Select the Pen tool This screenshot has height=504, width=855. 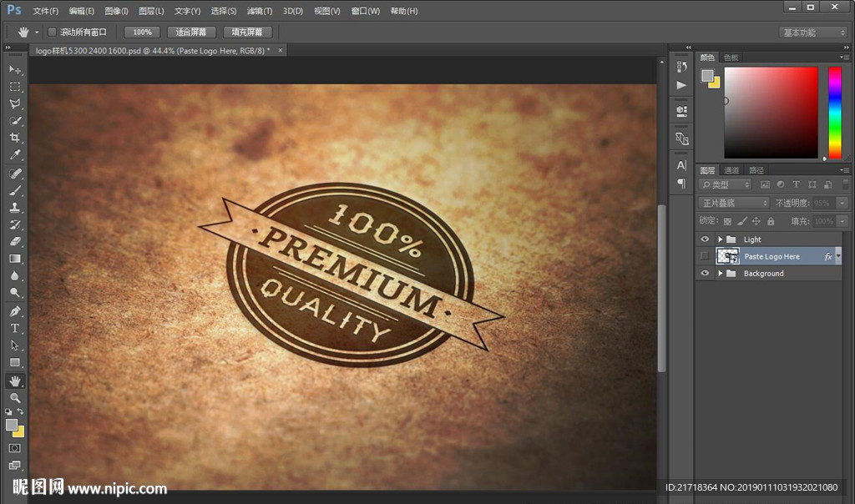(x=15, y=311)
